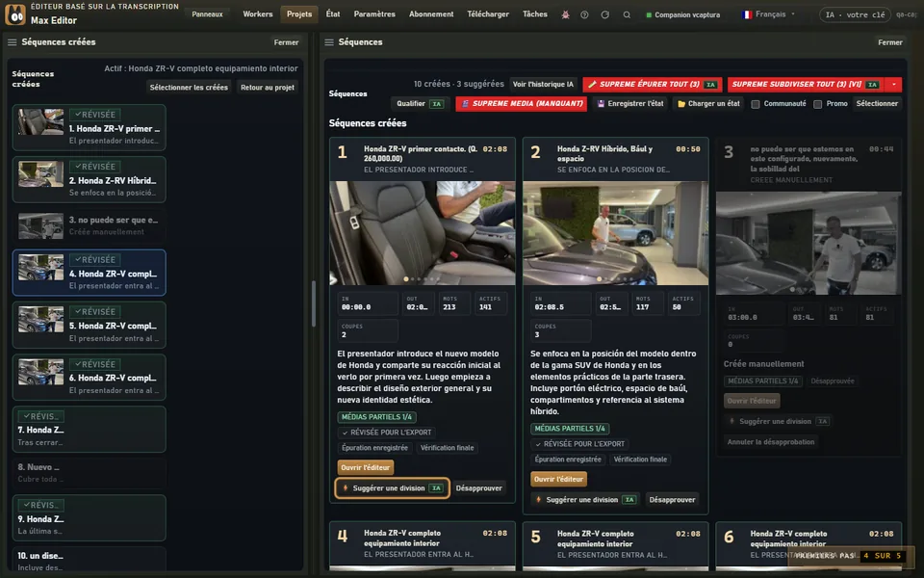Toggle Révisée pour l'export on sequence 2
This screenshot has height=578, width=924.
(579, 444)
